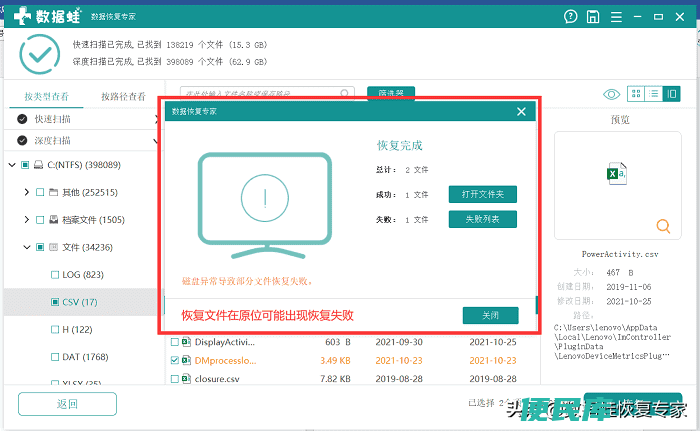Switch to detail pane view

[671, 94]
